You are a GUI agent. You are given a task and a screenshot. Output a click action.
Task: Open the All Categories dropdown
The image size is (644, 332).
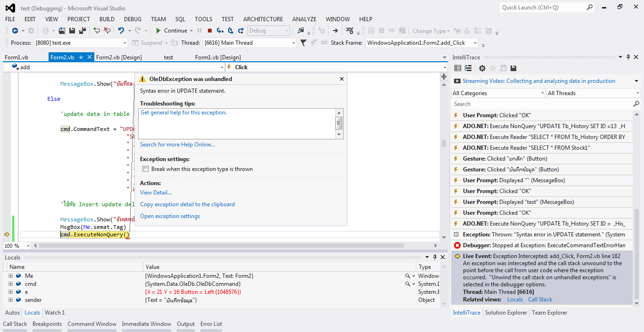(x=498, y=93)
